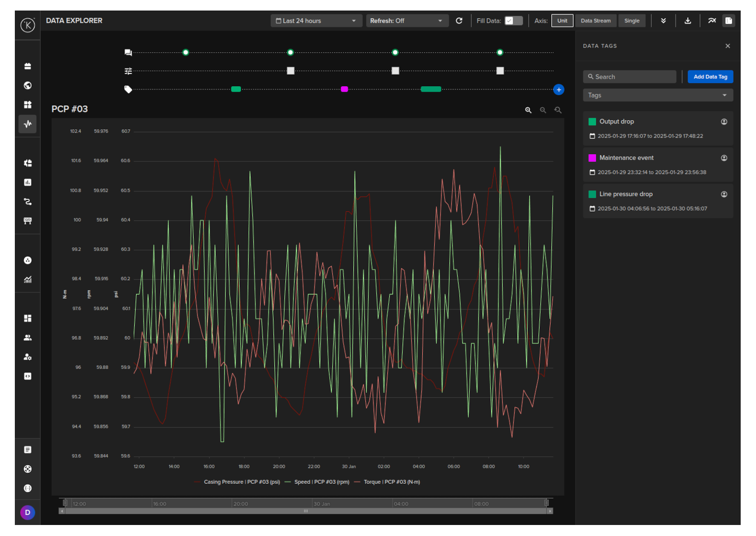
Task: Click the Add Data Tag button
Action: click(710, 77)
